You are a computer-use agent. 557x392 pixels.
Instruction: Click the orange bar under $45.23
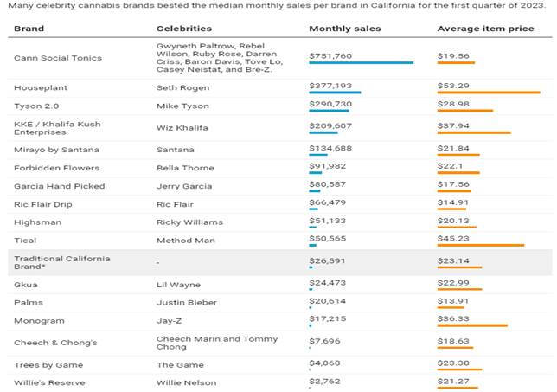point(481,245)
